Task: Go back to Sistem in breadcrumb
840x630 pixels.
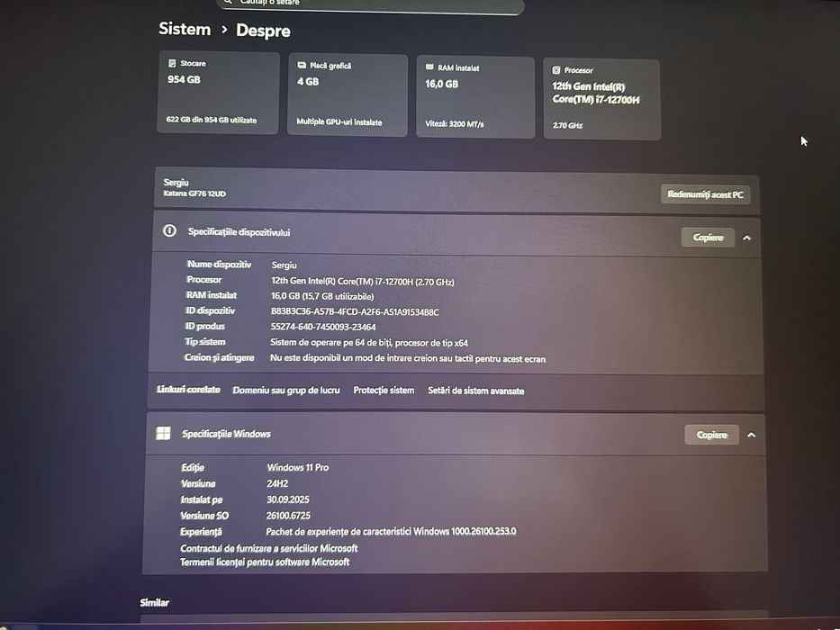Action: 185,29
